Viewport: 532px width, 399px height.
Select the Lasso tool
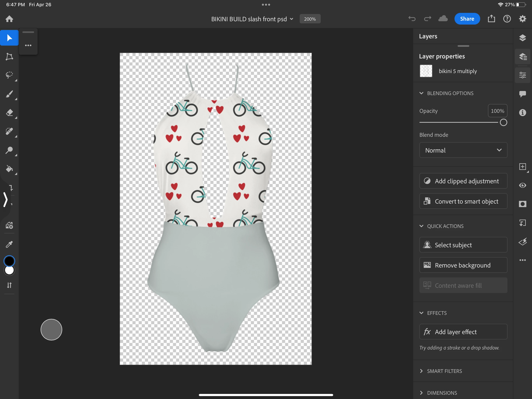pyautogui.click(x=9, y=75)
